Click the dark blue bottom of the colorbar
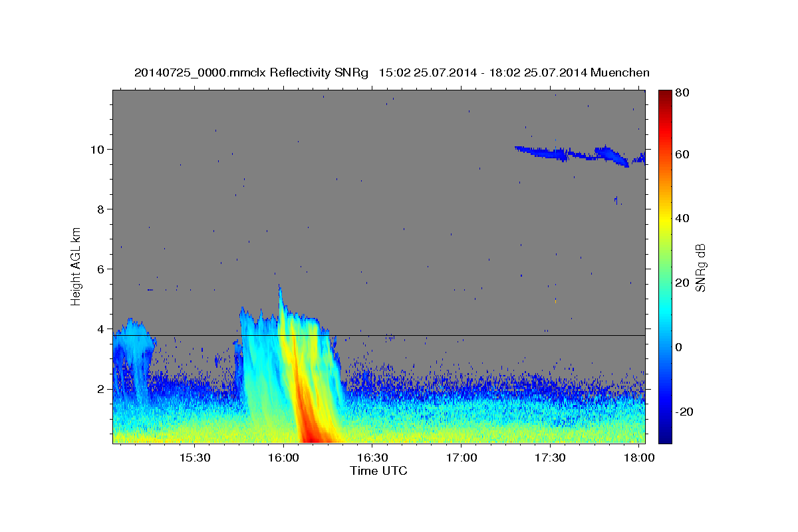The image size is (798, 532). click(665, 436)
